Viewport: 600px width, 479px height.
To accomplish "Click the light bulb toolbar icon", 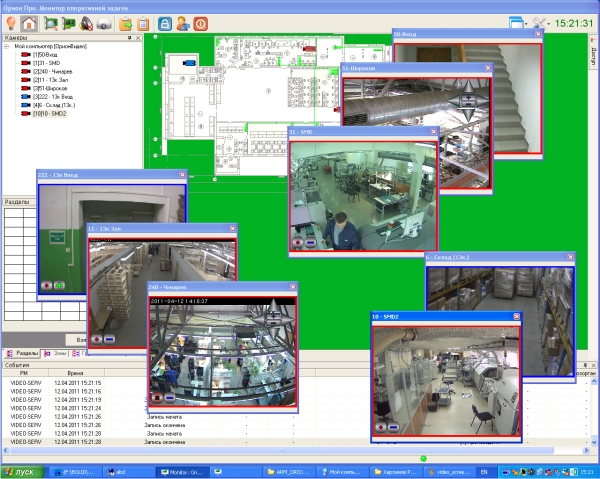I will [x=10, y=22].
